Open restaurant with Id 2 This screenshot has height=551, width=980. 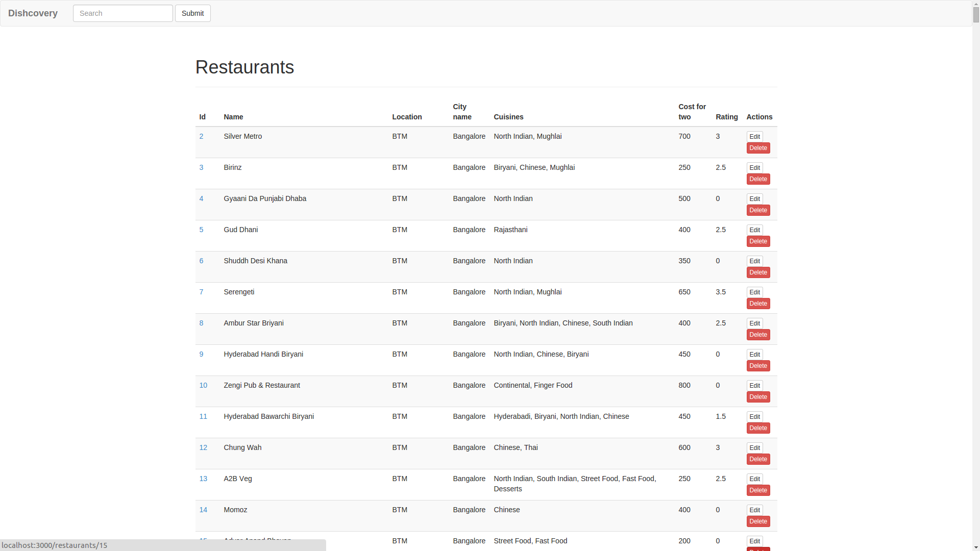point(201,136)
